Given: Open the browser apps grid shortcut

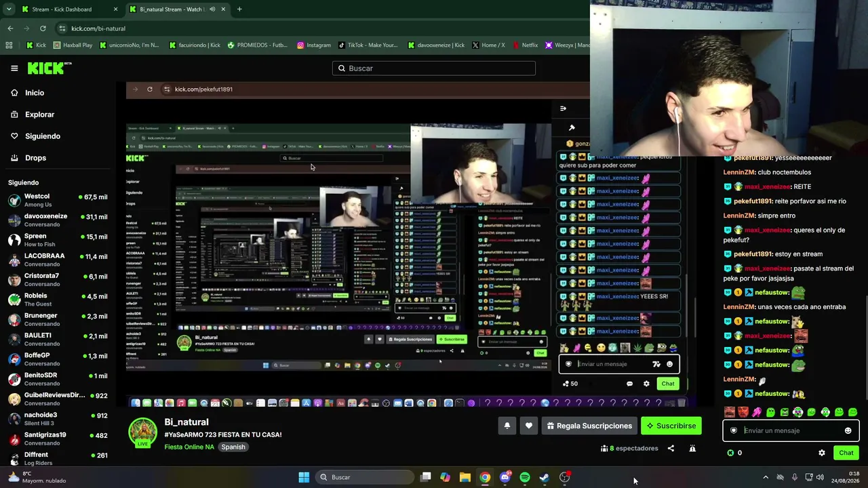Looking at the screenshot, I should 9,45.
